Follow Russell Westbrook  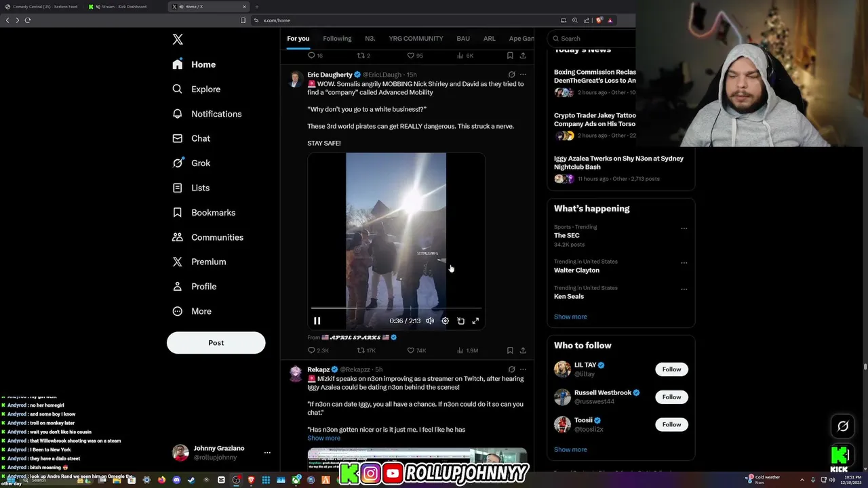pos(671,397)
